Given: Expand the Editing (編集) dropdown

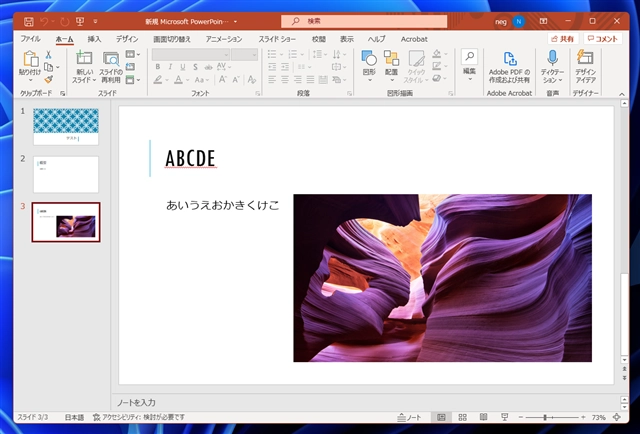Looking at the screenshot, I should tap(469, 65).
